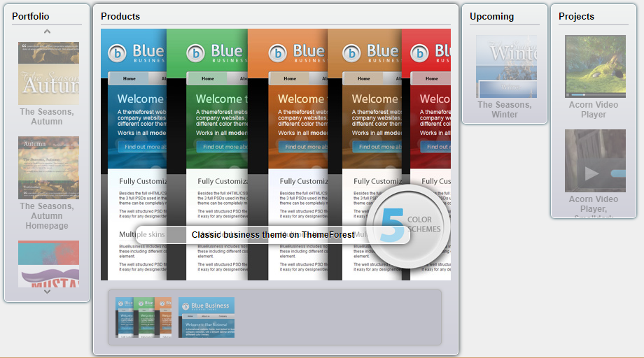Image resolution: width=644 pixels, height=358 pixels.
Task: Click 'The Seasons, Winter' caption text
Action: 505,110
